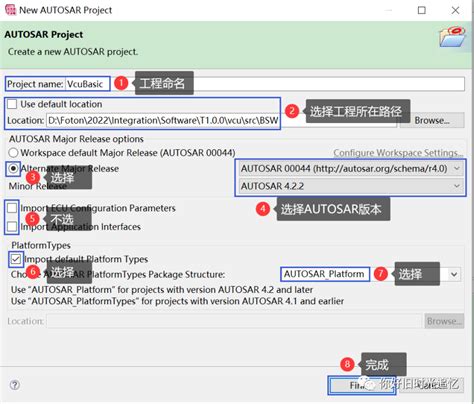This screenshot has height=404, width=474.
Task: Click the AUTOSAR project folder wizard icon
Action: point(452,37)
